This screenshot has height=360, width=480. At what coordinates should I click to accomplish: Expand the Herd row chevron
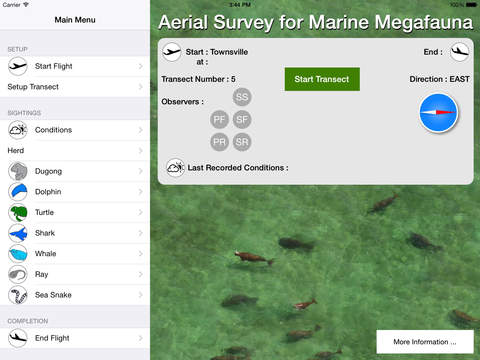coord(141,151)
